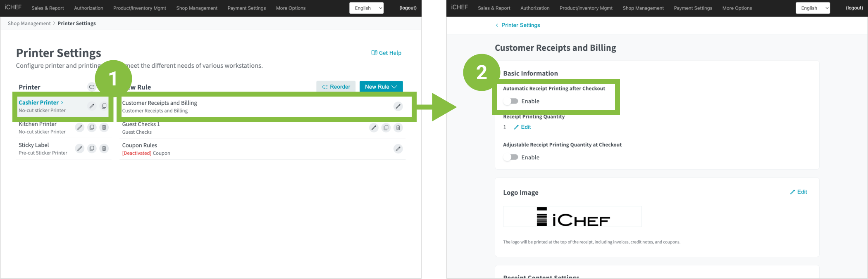Duplicate the Guest Checks 1 rule
The width and height of the screenshot is (868, 279).
[x=386, y=128]
